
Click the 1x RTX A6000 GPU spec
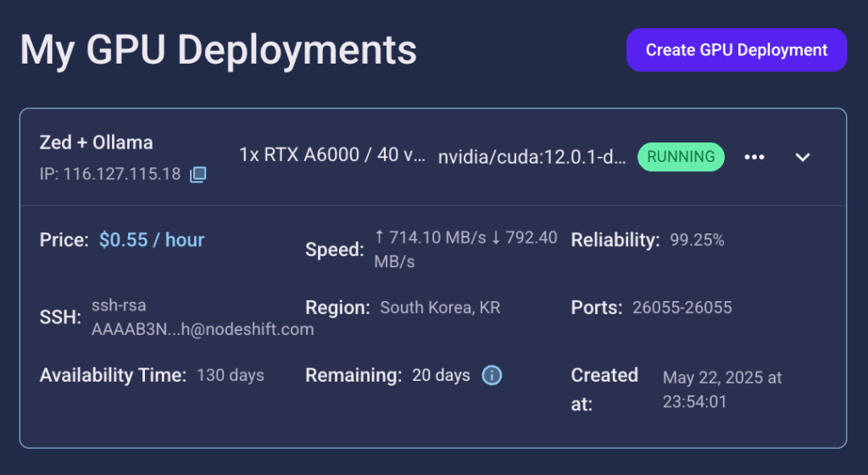pyautogui.click(x=332, y=157)
